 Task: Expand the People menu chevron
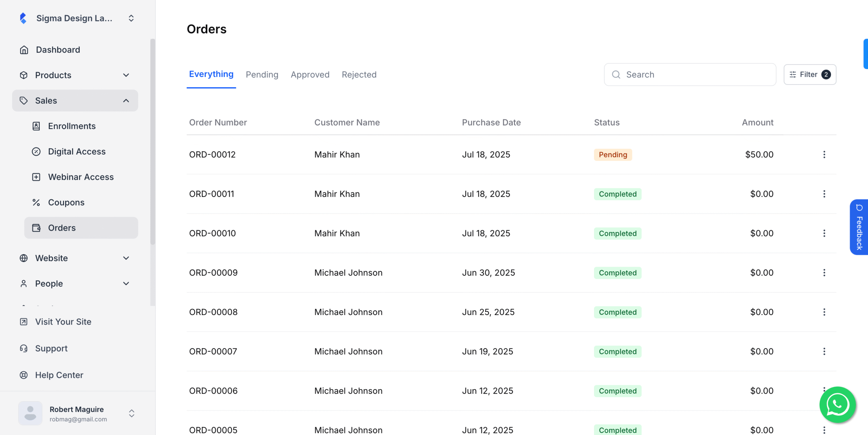(126, 284)
